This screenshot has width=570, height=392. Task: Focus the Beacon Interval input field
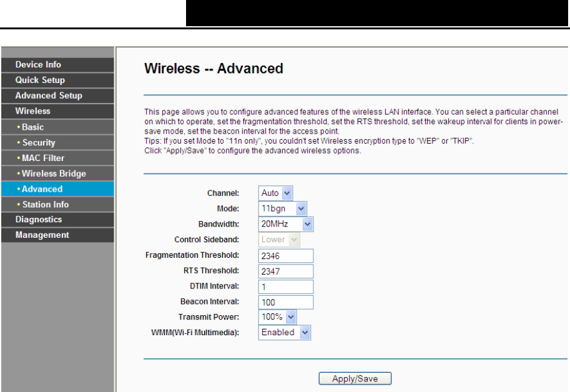(286, 302)
